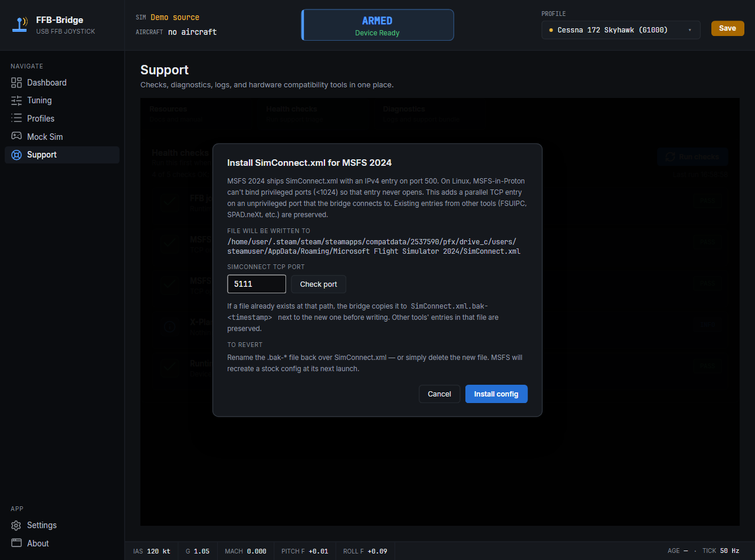Screen dimensions: 755x560
Task: Save the current profile
Action: 727,28
